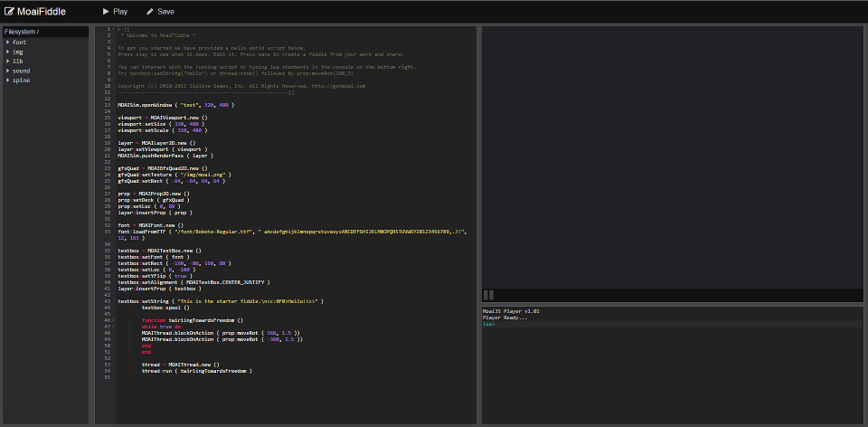Select the sound folder label

tap(22, 71)
